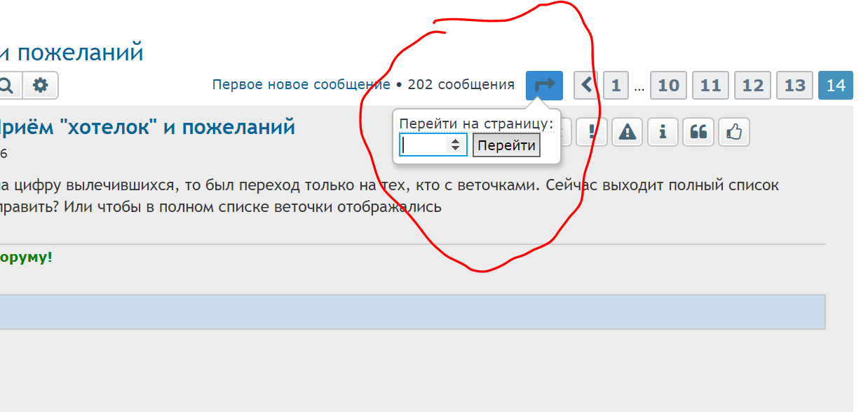
Task: Click the page number input field
Action: pyautogui.click(x=423, y=145)
